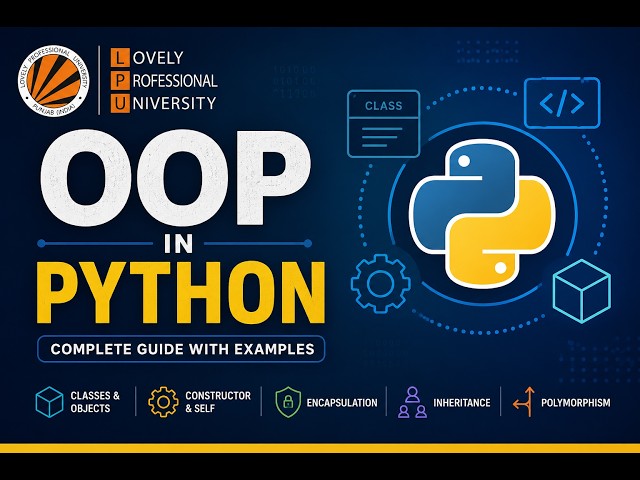This screenshot has height=480, width=640.
Task: Click the blue gear icon beside Python logo
Action: 380,284
